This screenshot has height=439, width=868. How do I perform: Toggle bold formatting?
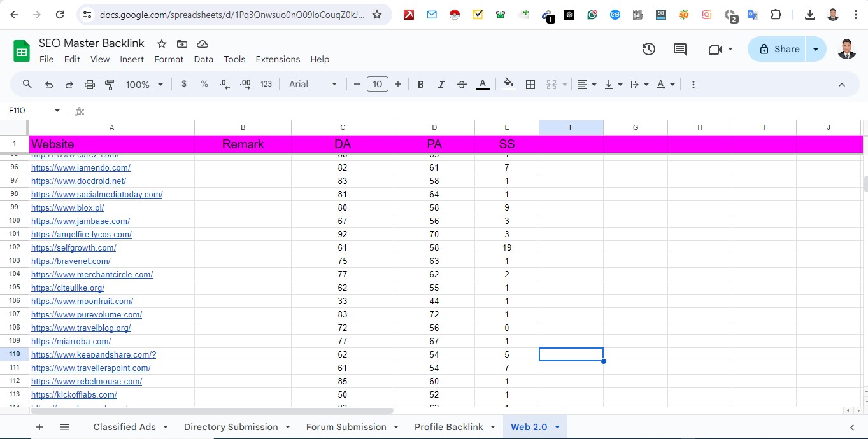pos(420,85)
